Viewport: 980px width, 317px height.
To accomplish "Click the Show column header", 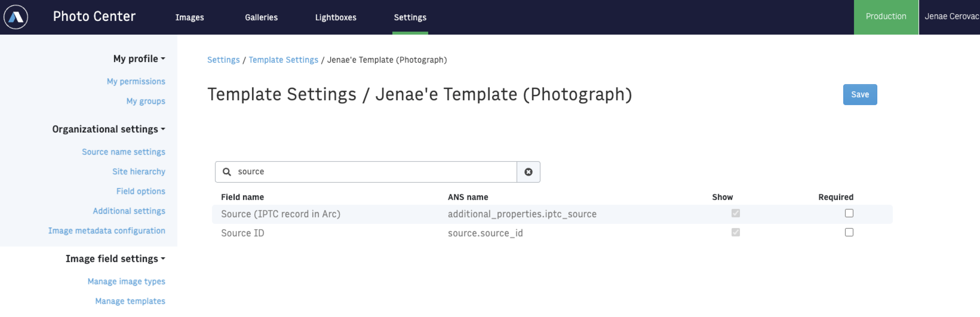I will [722, 197].
